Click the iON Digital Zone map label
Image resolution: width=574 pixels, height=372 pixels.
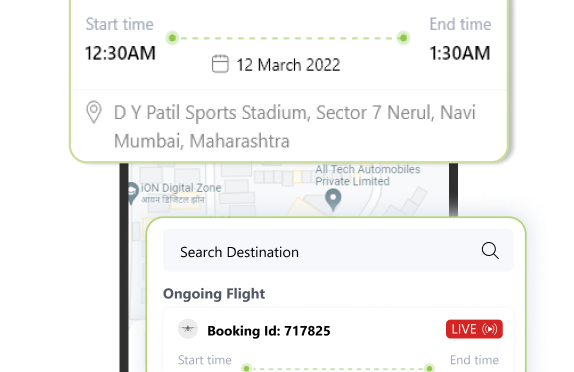coord(181,193)
